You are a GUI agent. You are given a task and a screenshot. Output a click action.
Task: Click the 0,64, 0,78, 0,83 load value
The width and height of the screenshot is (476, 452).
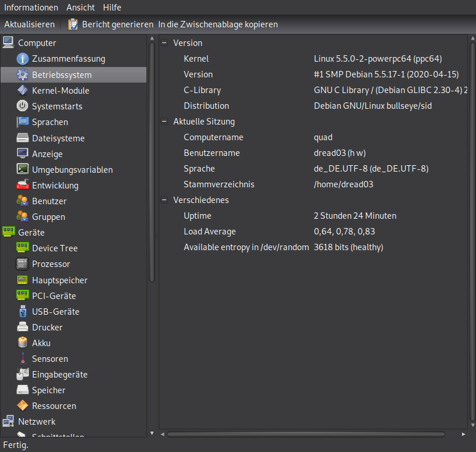coord(344,232)
